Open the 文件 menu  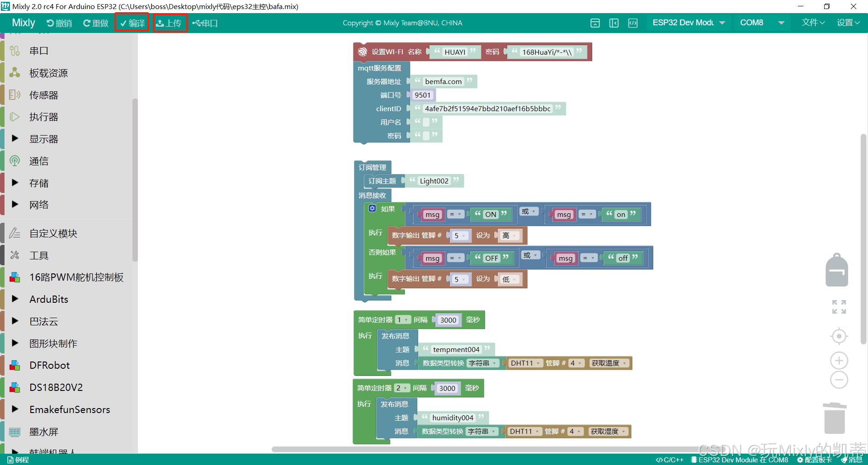(812, 23)
